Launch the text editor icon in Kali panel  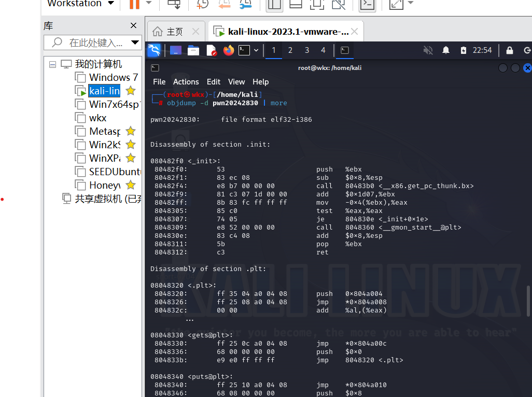(212, 50)
